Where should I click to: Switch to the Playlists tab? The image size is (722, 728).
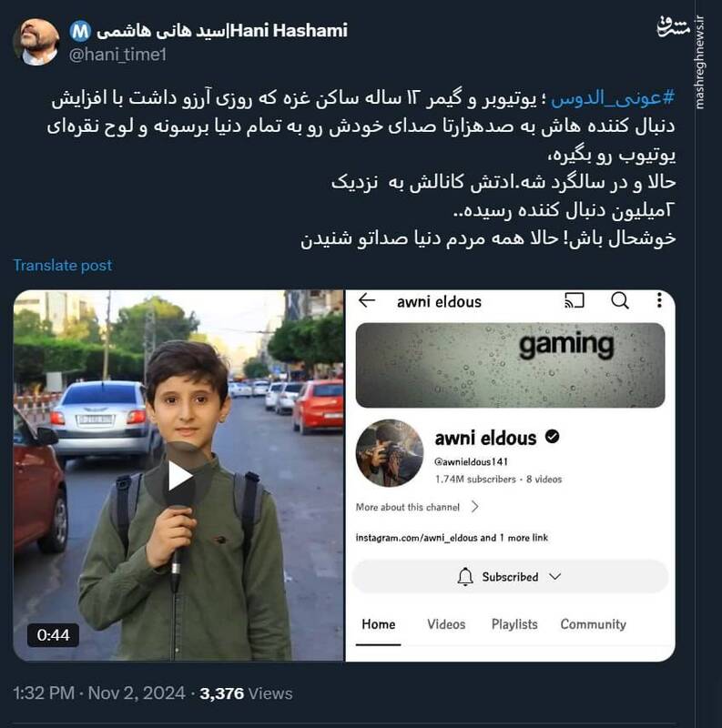click(x=514, y=624)
